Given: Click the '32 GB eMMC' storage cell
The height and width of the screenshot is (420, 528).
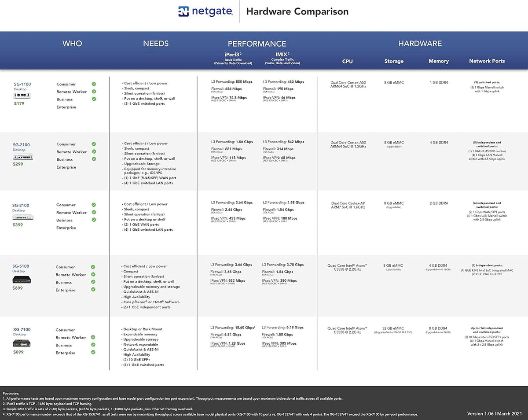Looking at the screenshot, I should tap(394, 328).
